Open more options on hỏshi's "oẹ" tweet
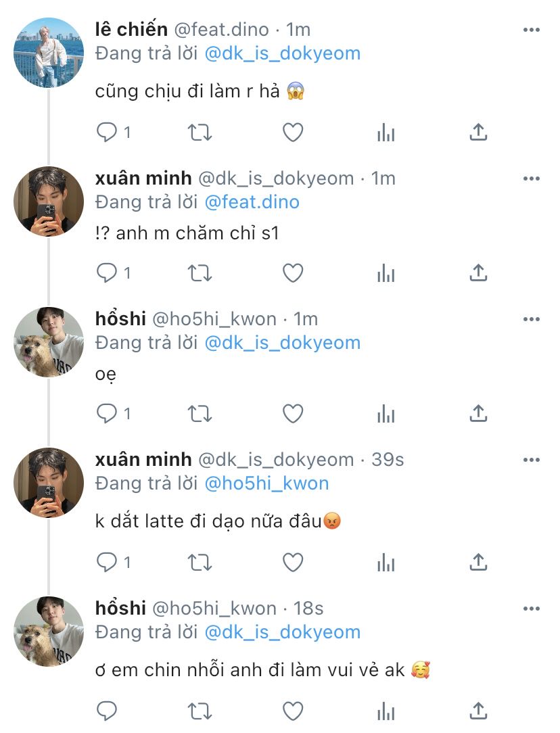 (532, 319)
